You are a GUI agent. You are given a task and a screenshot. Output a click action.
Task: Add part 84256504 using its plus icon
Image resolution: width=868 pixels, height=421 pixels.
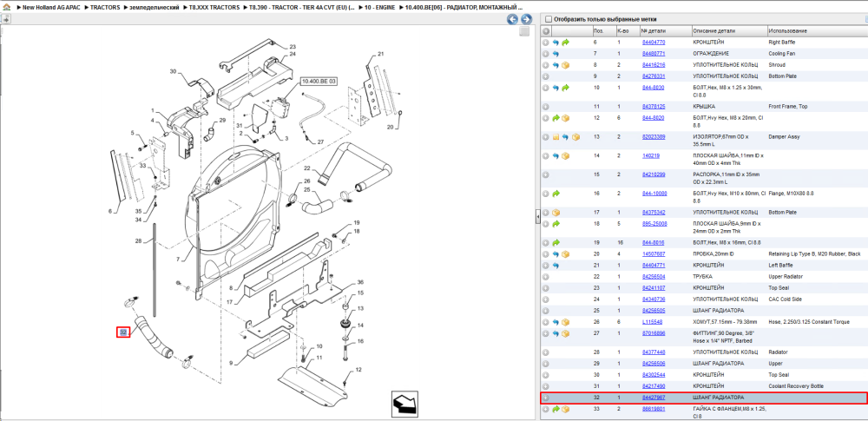point(546,276)
